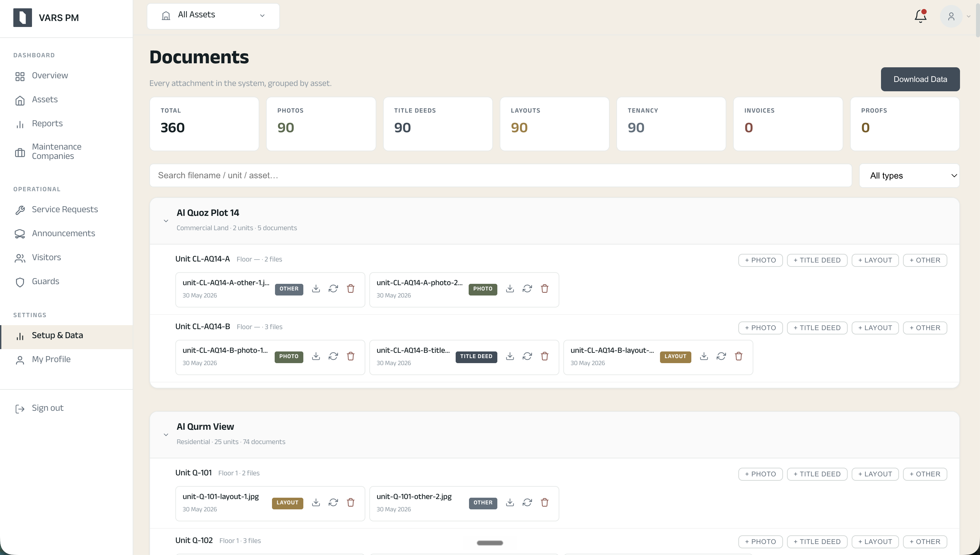The height and width of the screenshot is (555, 980).
Task: Click the Title Deeds stat card
Action: tap(438, 124)
